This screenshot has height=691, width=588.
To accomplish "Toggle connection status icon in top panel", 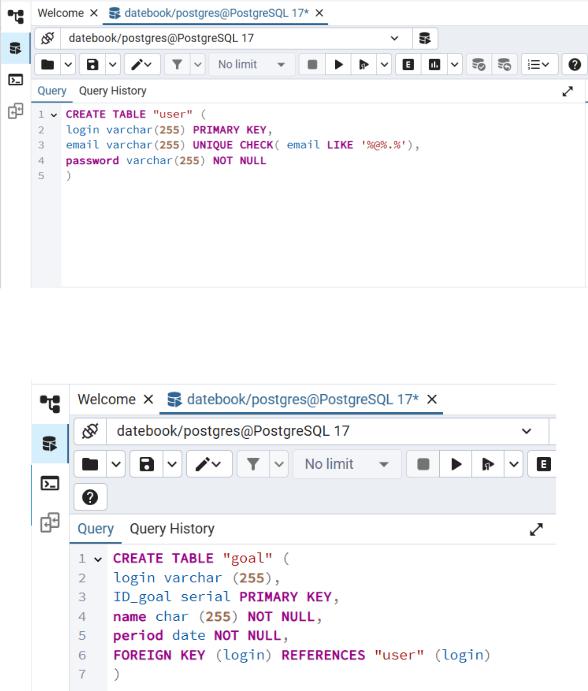I will coord(48,38).
